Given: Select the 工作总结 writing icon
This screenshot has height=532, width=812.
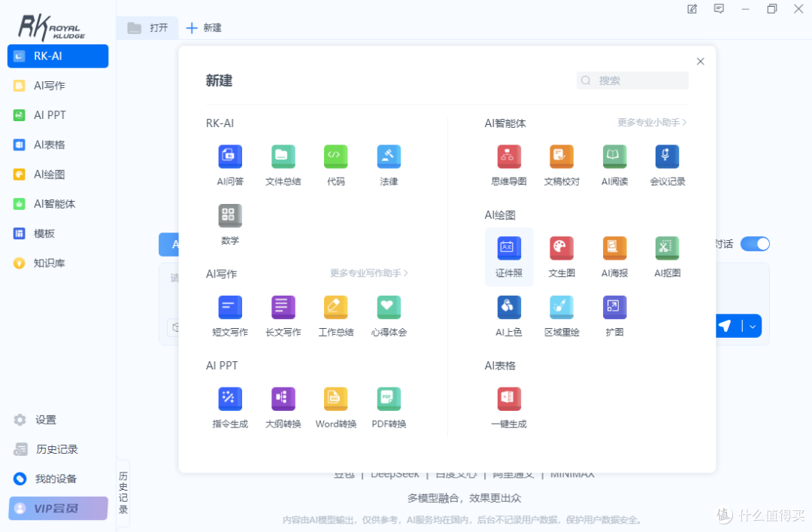Looking at the screenshot, I should click(x=335, y=308).
